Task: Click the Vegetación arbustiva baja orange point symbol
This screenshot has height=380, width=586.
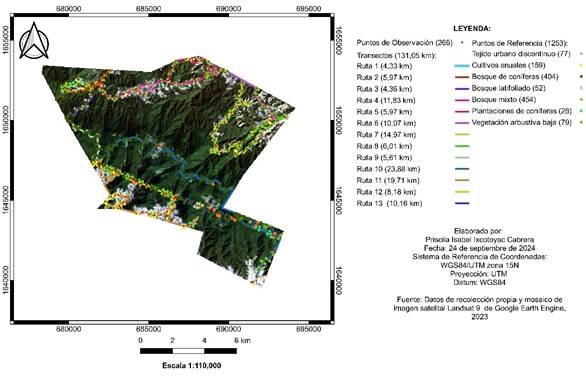Action: tap(581, 123)
